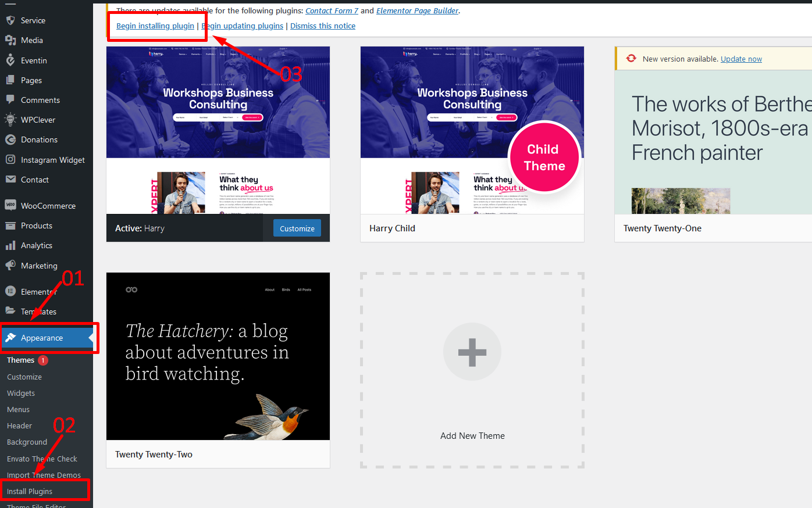The width and height of the screenshot is (812, 508).
Task: Open the Header submenu item
Action: 19,425
